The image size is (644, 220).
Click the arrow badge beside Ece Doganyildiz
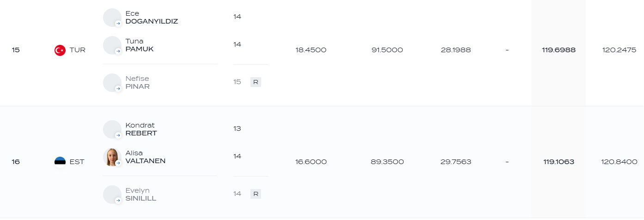[x=118, y=23]
